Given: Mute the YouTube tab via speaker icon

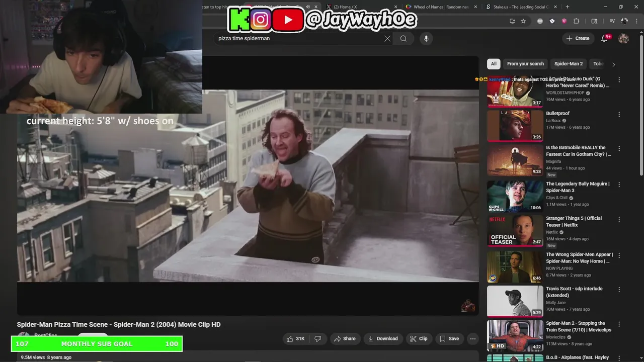Looking at the screenshot, I should [308, 7].
